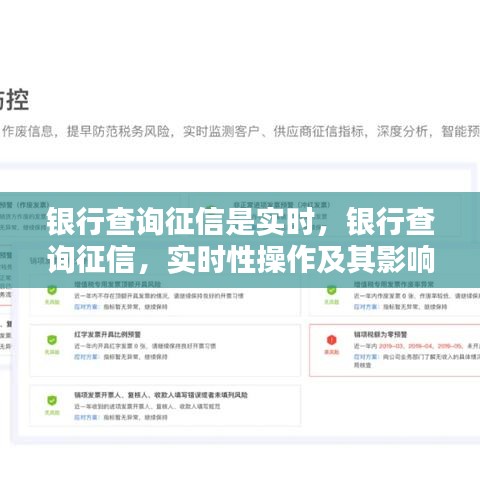Viewport: 480px width, 480px height.
Task: Click 无风险 label under 红字发票 shield
Action: [52, 352]
